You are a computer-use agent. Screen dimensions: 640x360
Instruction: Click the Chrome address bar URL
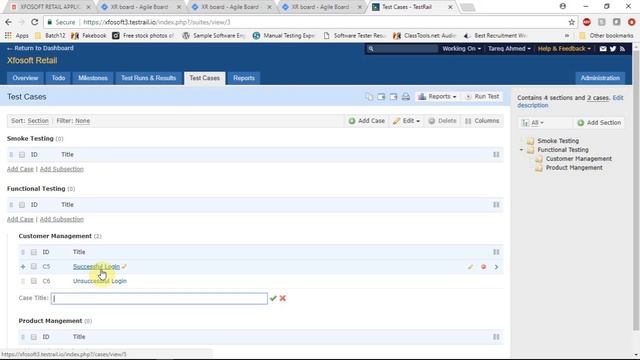[x=157, y=22]
